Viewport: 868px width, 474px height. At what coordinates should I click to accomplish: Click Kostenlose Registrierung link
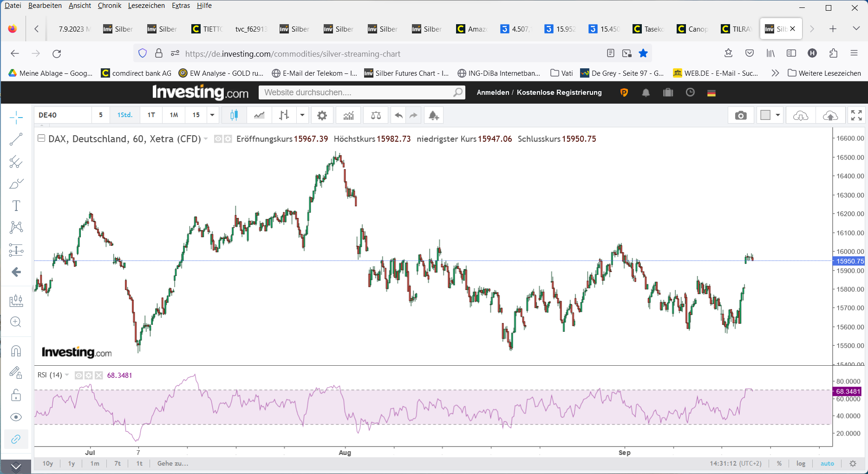(559, 92)
